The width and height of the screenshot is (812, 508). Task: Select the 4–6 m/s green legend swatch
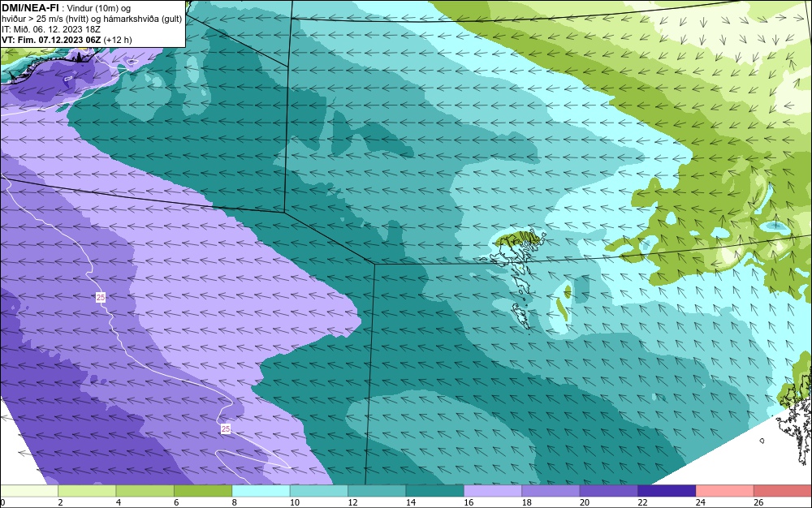click(x=145, y=491)
